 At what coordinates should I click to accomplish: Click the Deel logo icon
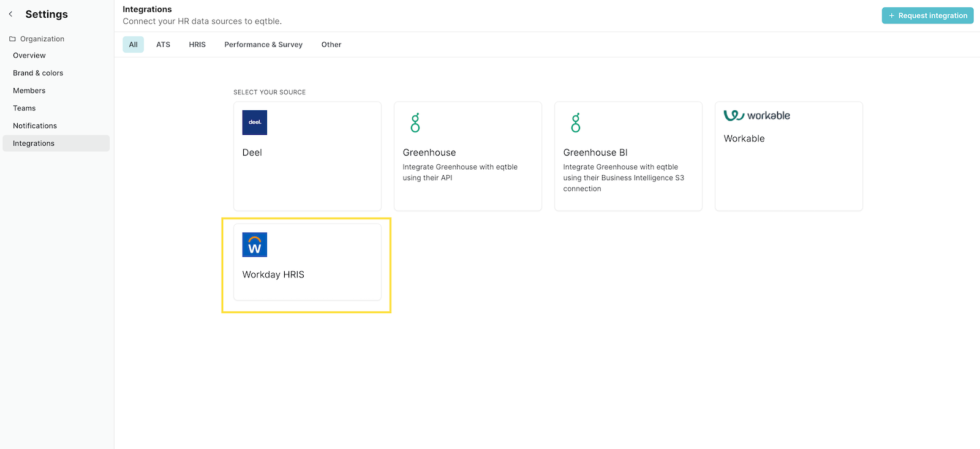coord(255,123)
